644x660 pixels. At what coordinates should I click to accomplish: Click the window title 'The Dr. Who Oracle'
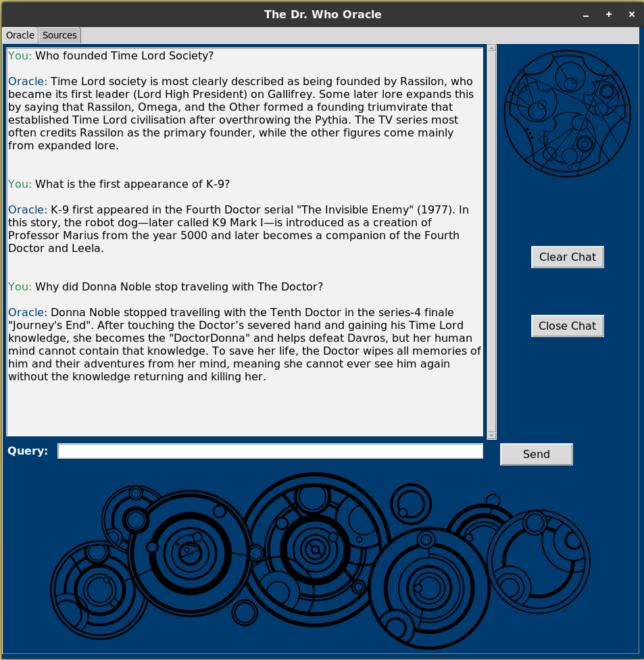pos(322,15)
